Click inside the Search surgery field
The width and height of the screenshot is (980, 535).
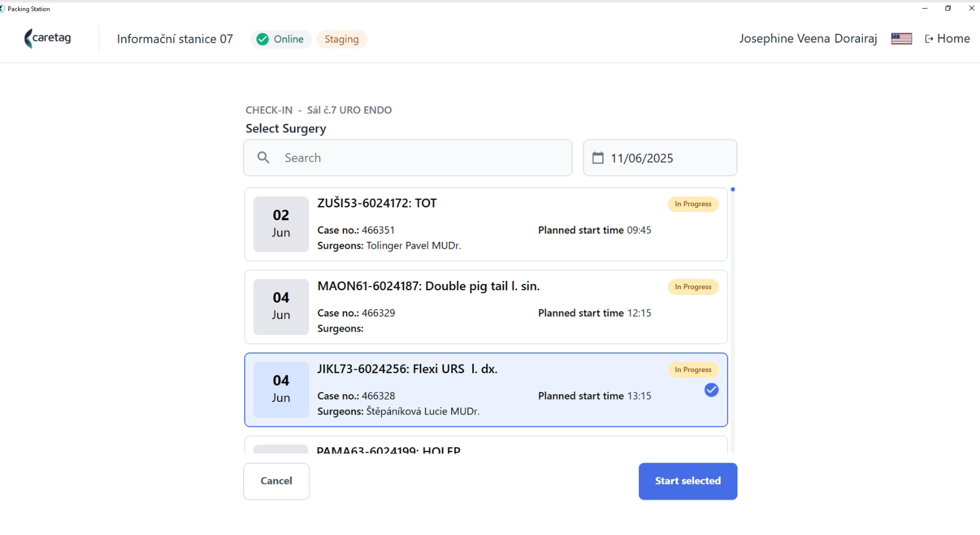coord(408,158)
